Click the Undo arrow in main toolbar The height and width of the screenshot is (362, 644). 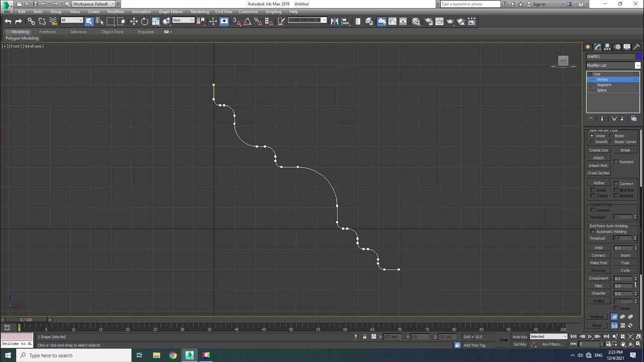point(8,21)
